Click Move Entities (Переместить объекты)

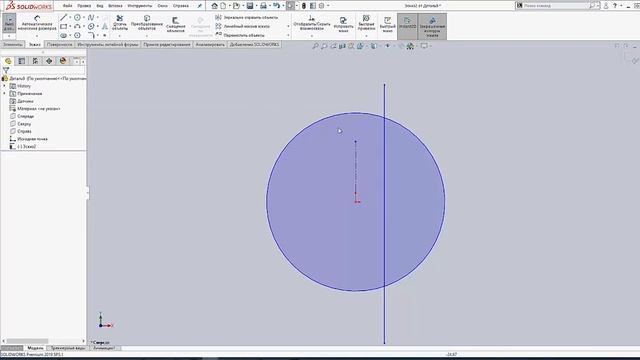click(x=240, y=35)
